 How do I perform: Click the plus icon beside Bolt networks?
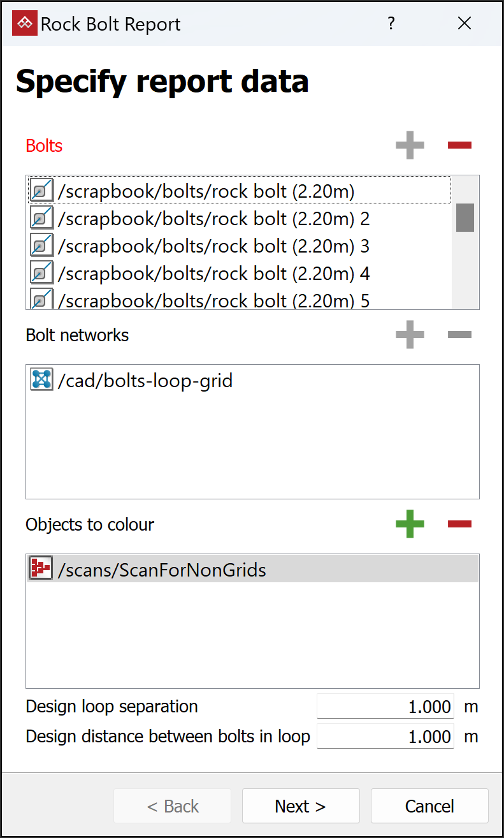410,335
